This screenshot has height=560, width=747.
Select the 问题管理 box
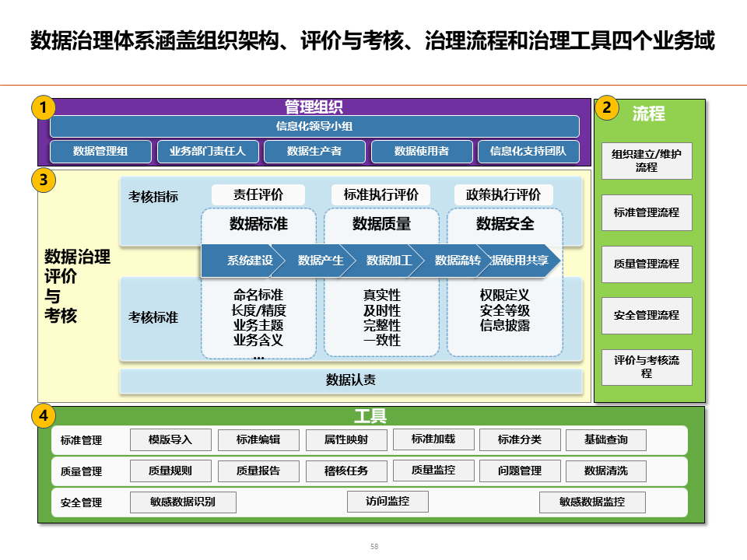point(520,471)
